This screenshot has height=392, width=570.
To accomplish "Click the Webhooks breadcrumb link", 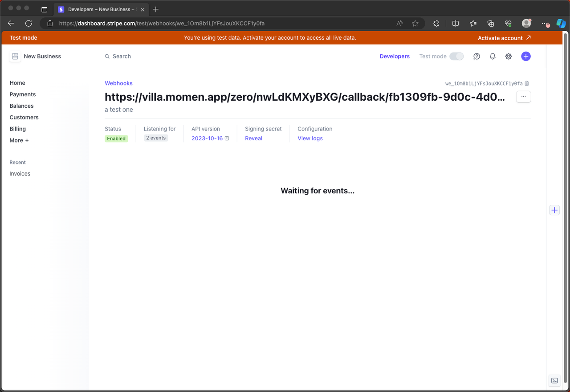I will pos(118,83).
